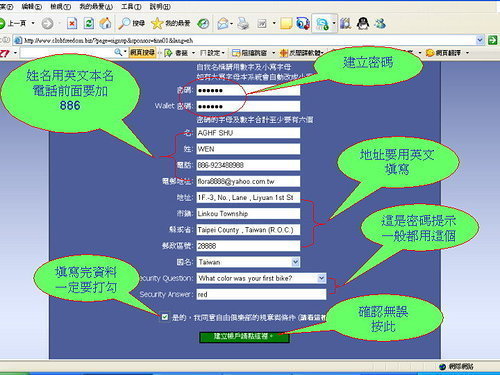Image resolution: width=500 pixels, height=375 pixels.
Task: Click the Security Answer field 'red'
Action: coord(261,294)
